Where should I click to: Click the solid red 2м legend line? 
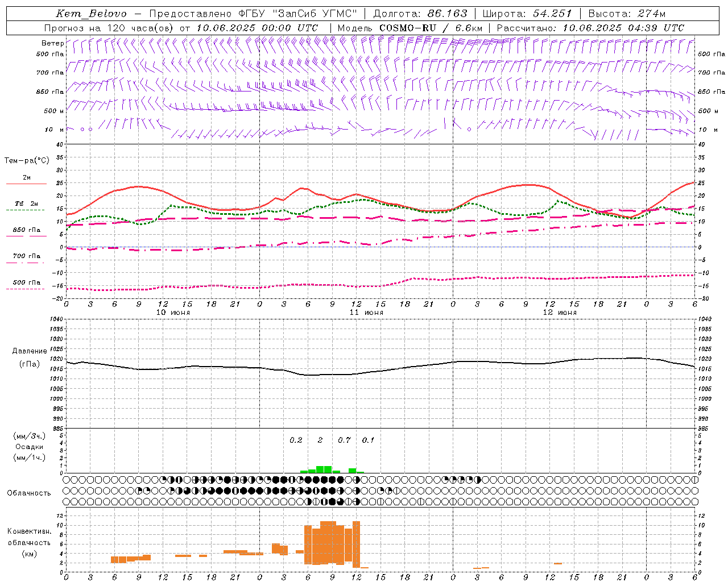pos(26,184)
